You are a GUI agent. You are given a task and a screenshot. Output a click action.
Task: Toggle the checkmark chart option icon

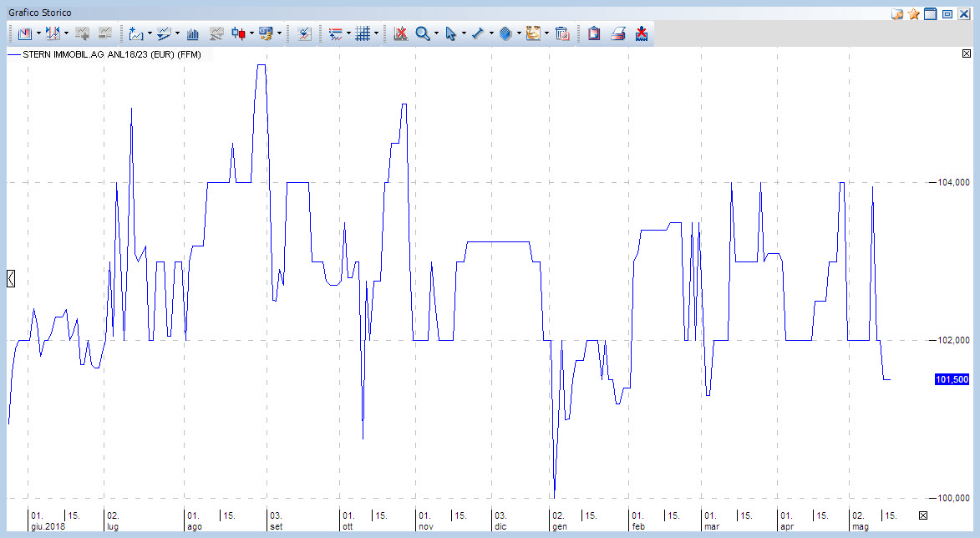pos(305,34)
